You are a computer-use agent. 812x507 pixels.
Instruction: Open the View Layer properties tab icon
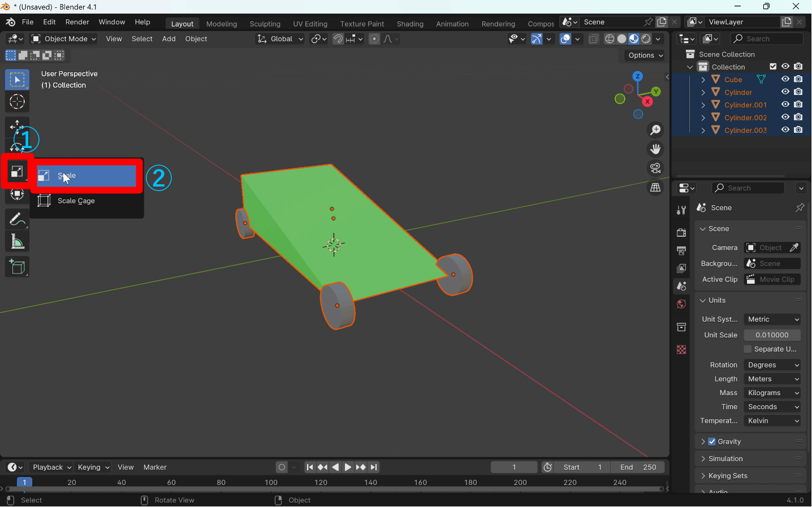point(681,268)
